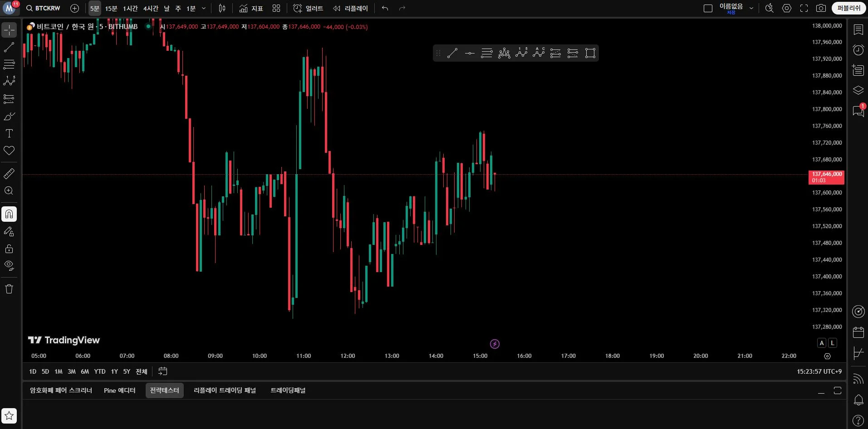Toggle stay in drawing mode

click(x=9, y=232)
